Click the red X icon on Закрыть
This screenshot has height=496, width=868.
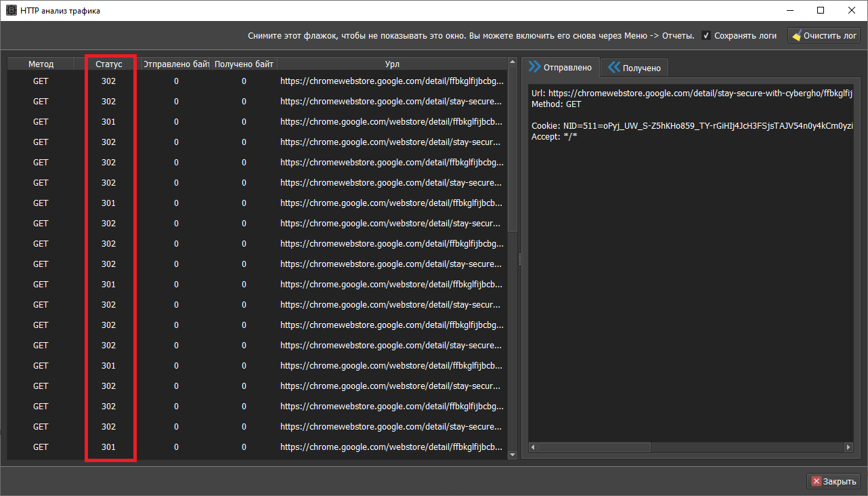coord(816,481)
